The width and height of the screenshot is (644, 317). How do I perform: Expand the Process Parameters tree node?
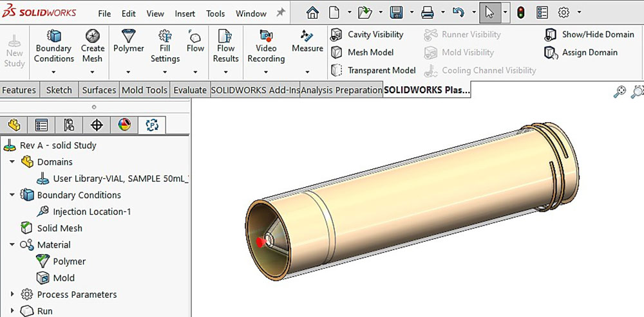tap(12, 294)
